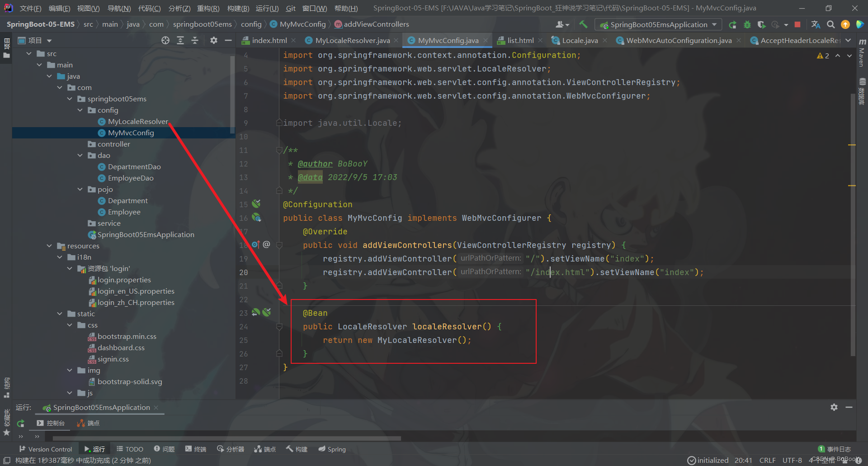This screenshot has width=868, height=466.
Task: Switch to the WebMvcAutoConfiguration.java tab
Action: tap(679, 40)
